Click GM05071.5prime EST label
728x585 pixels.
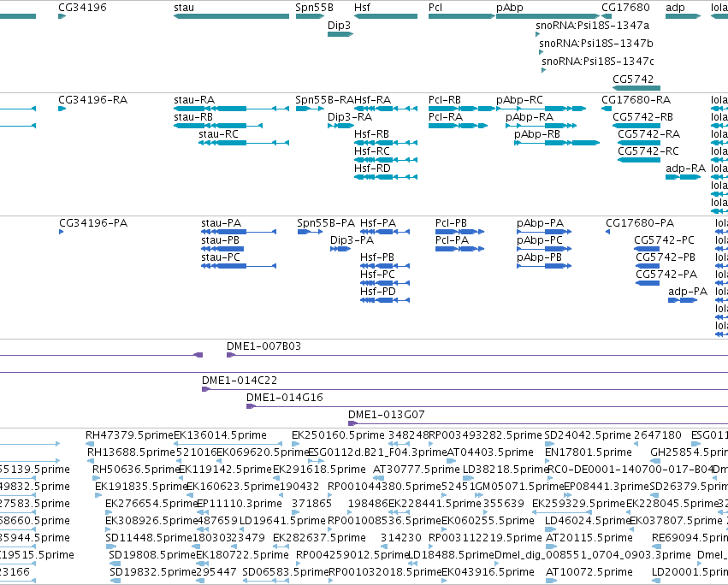tap(519, 486)
